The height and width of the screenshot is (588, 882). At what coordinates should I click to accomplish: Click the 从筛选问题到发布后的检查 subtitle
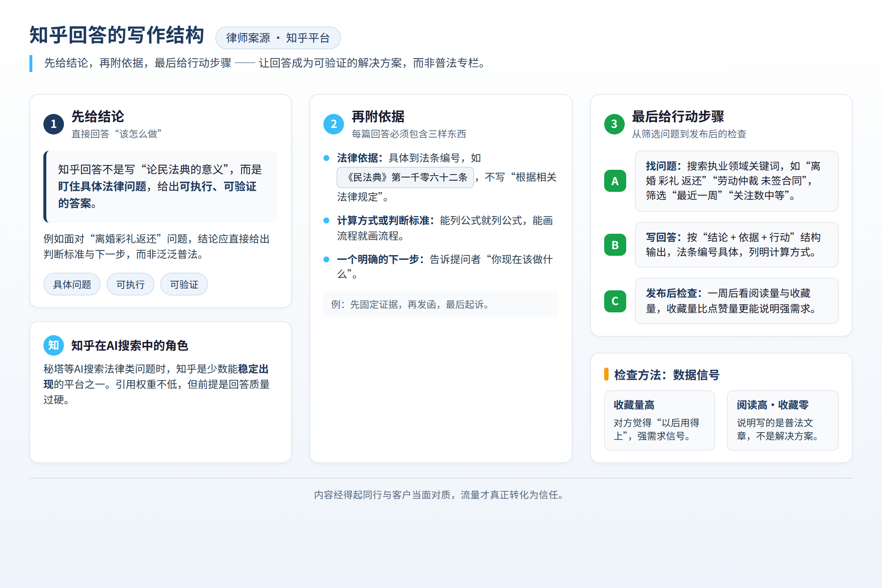click(689, 134)
